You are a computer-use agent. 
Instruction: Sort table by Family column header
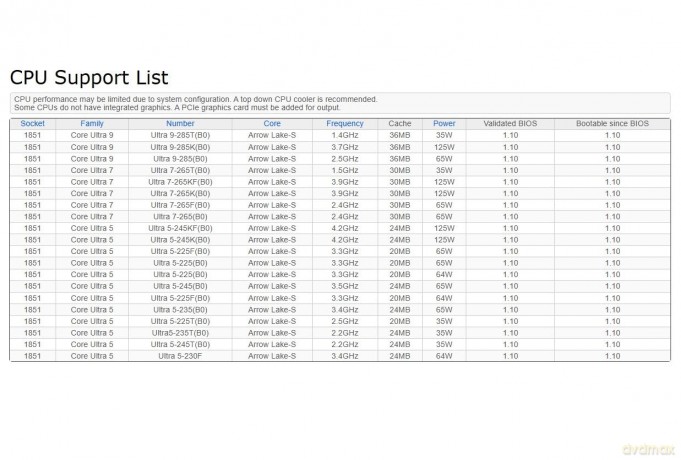click(92, 124)
